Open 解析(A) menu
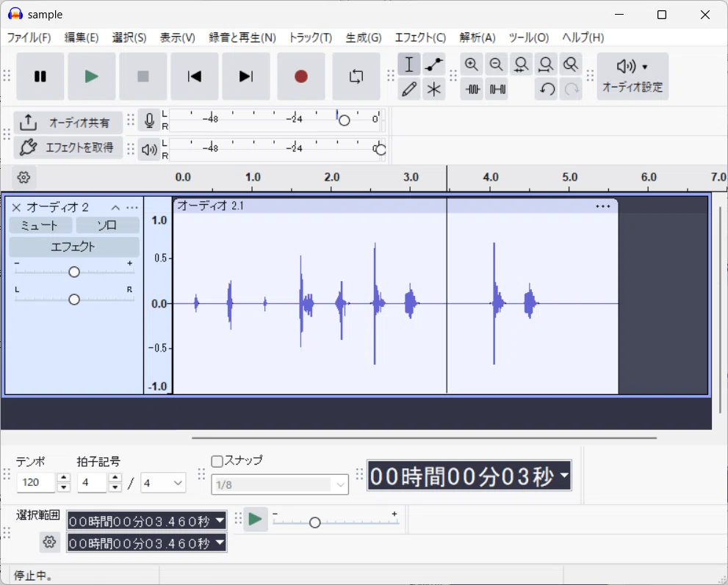This screenshot has width=728, height=585. click(x=477, y=37)
